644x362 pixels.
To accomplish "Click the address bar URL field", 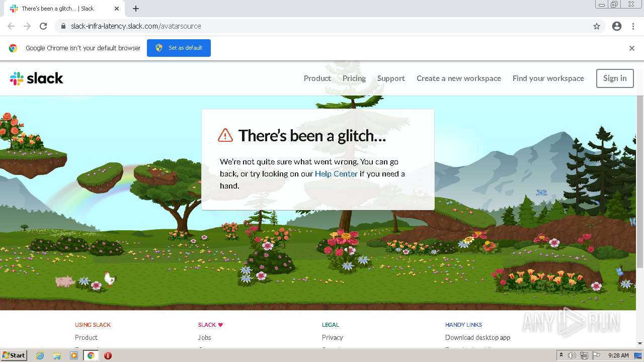I will coord(322,26).
